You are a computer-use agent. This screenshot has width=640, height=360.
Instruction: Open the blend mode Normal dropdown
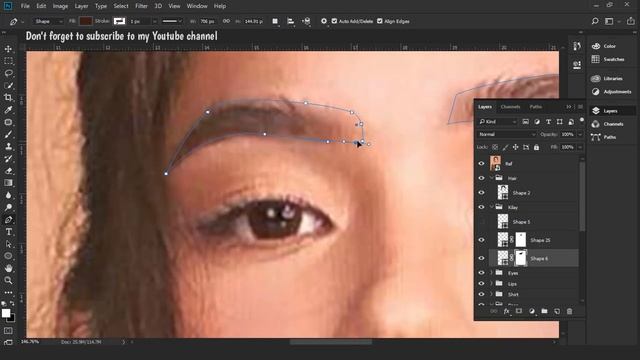click(x=507, y=134)
